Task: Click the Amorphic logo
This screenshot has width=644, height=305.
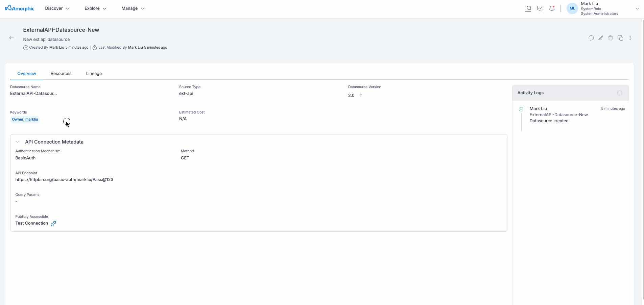Action: click(x=20, y=8)
